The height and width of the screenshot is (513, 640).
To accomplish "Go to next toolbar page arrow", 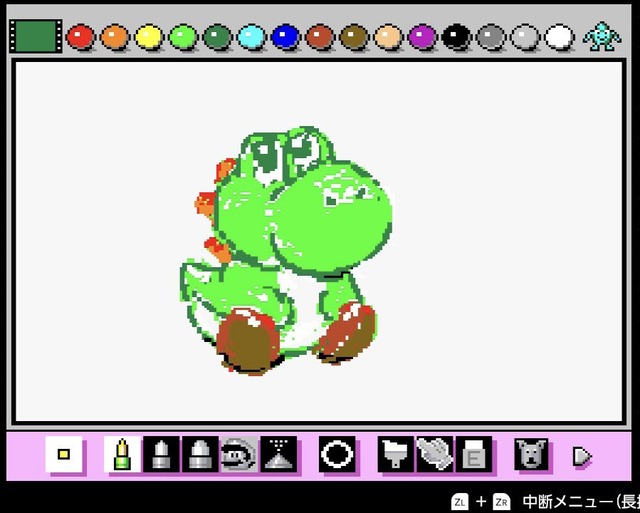I will [582, 457].
